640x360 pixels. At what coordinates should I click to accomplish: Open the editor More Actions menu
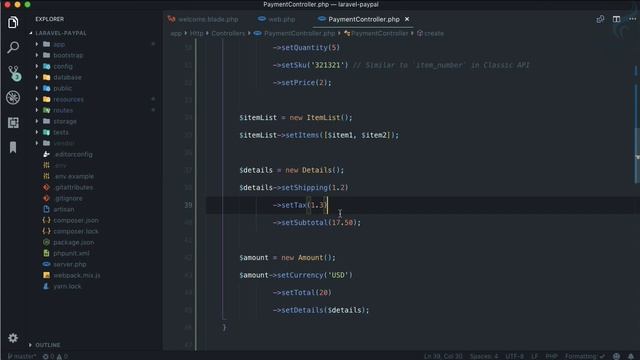(632, 19)
